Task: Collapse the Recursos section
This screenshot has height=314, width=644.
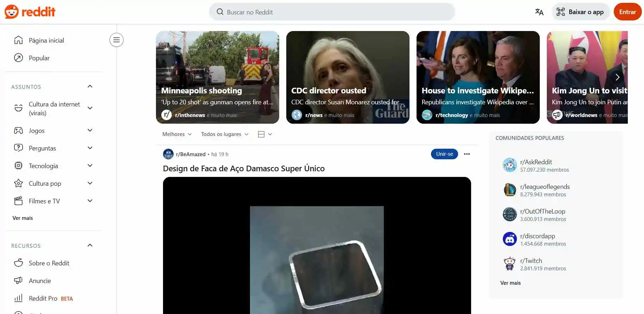Action: 90,245
